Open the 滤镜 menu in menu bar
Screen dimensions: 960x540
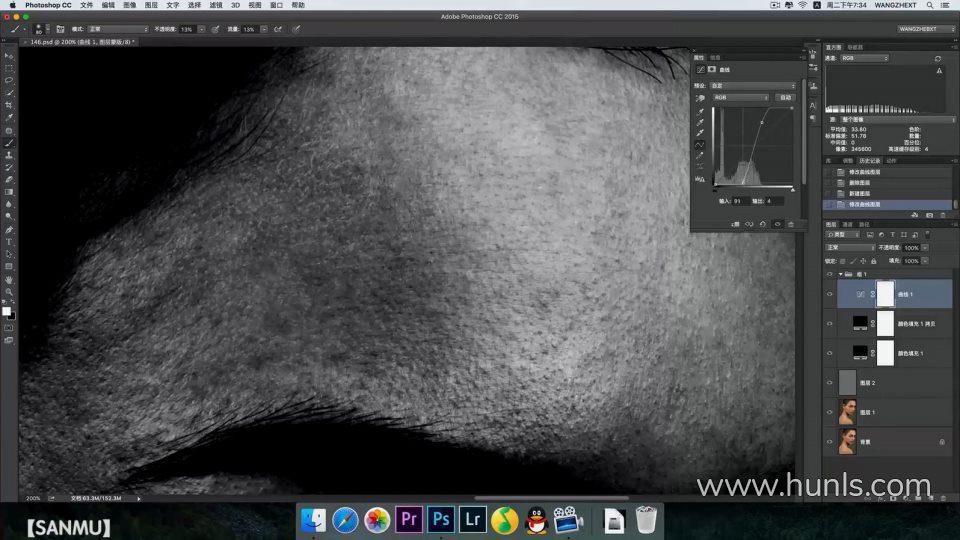215,5
